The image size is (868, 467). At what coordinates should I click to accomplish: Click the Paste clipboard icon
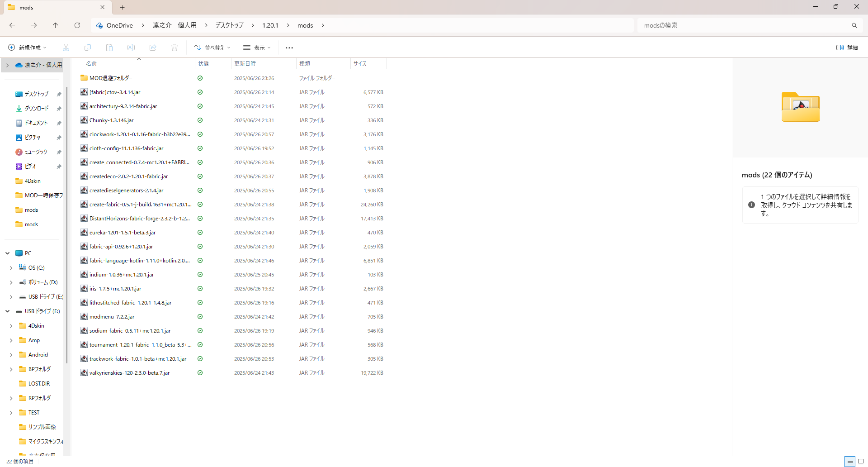[x=109, y=48]
